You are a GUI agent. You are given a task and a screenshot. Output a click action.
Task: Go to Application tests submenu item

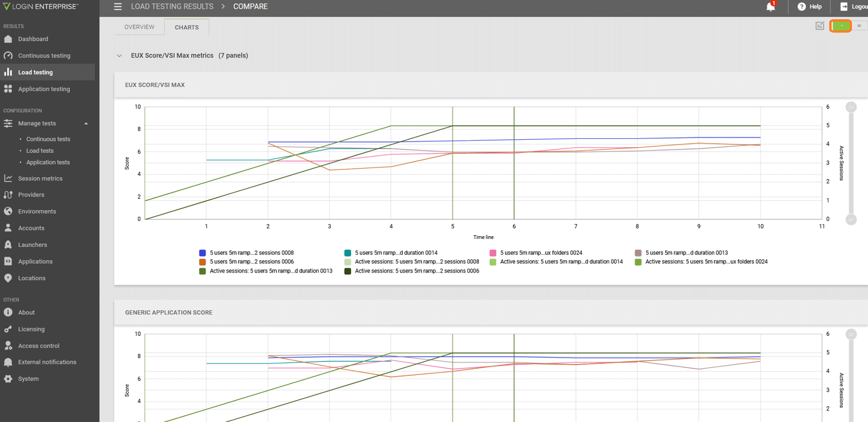click(48, 163)
